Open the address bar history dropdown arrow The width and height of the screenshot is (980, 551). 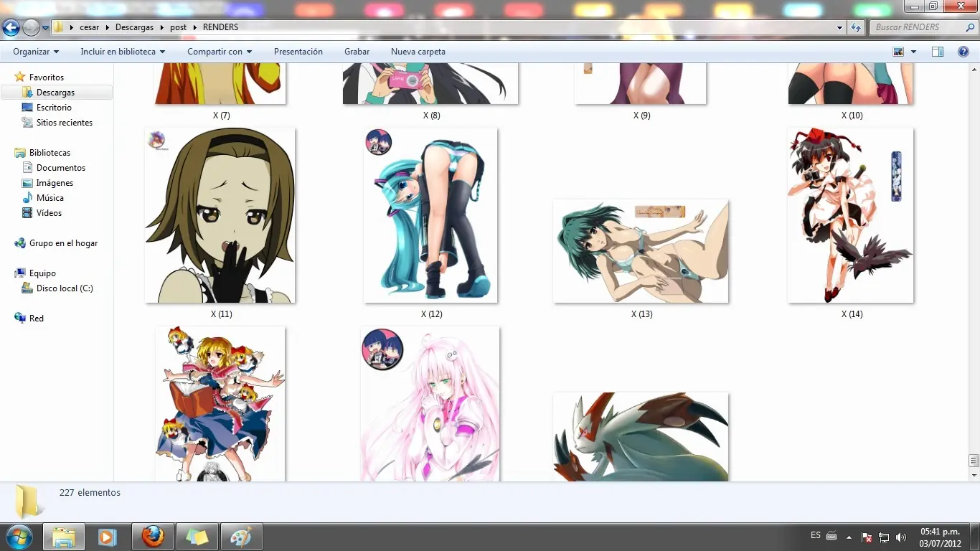(x=840, y=27)
